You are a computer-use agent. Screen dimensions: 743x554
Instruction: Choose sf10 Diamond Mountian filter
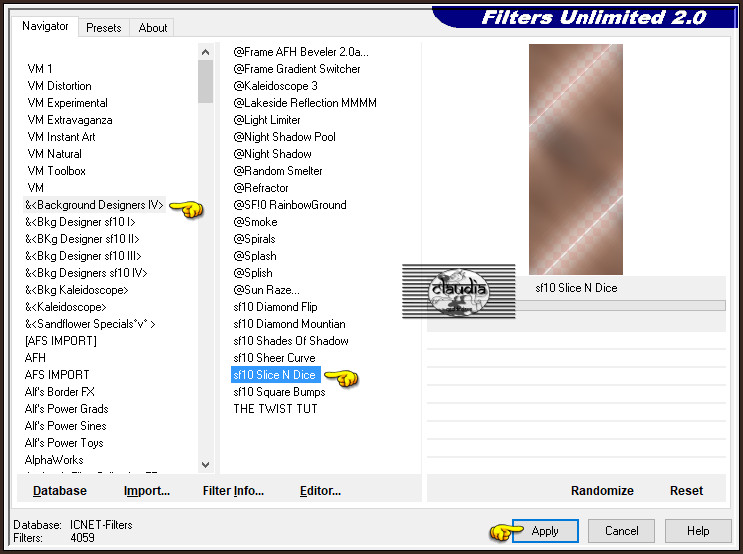(289, 324)
